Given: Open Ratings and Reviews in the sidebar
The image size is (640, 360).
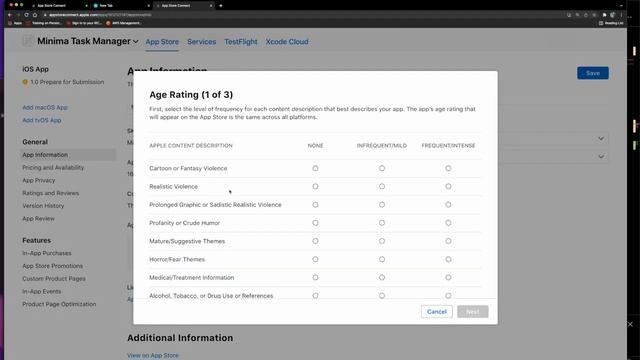Looking at the screenshot, I should tap(51, 193).
